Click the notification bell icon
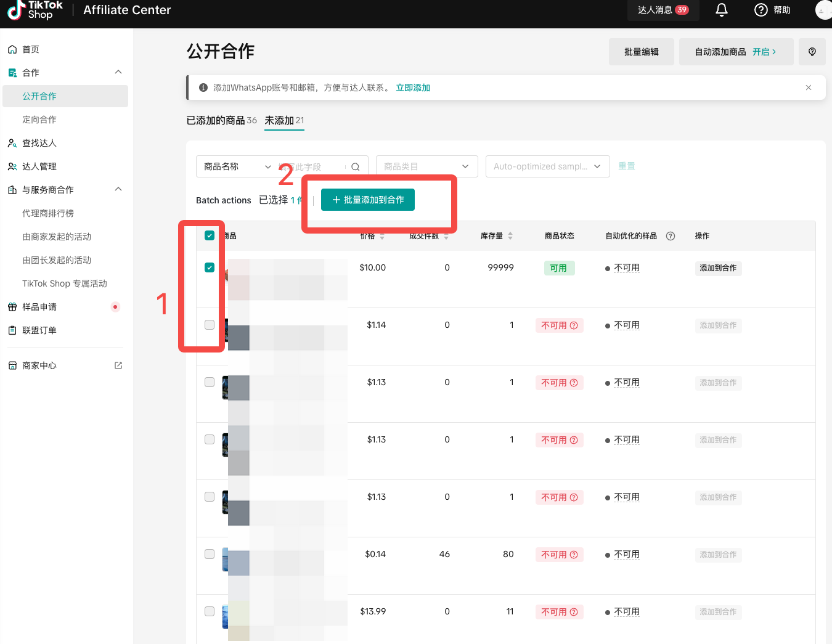The image size is (832, 644). 722,10
